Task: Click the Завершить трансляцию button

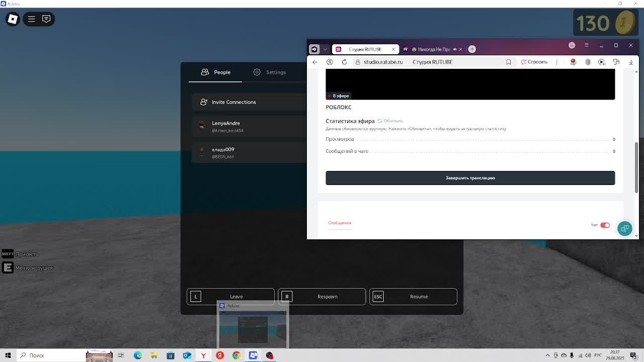Action: point(470,178)
